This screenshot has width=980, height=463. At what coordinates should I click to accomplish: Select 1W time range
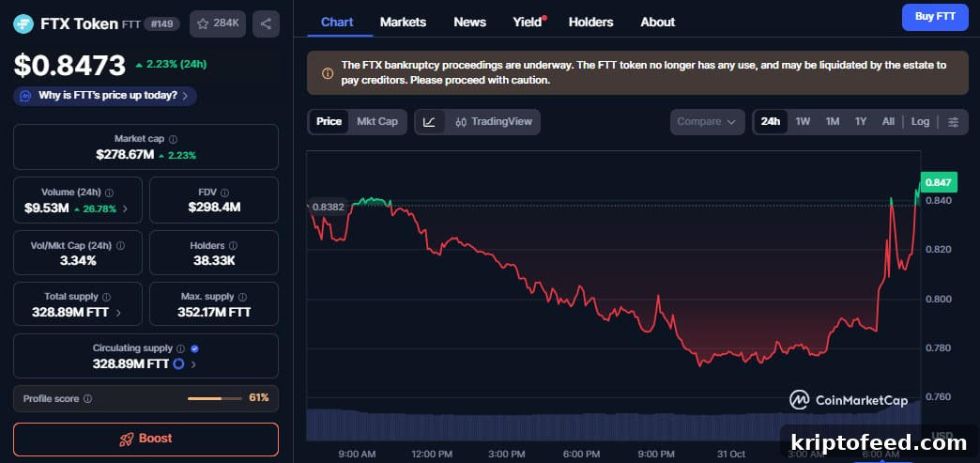coord(803,121)
